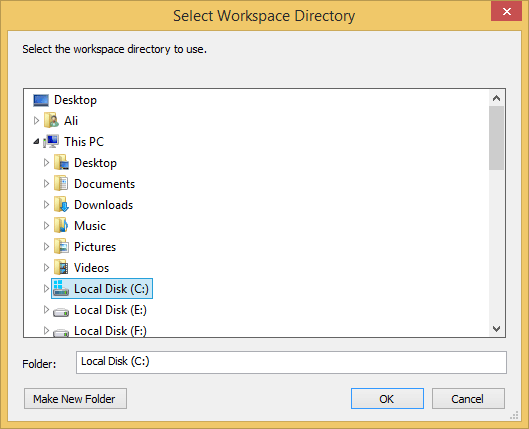
Task: Select the Downloads label
Action: pos(104,205)
